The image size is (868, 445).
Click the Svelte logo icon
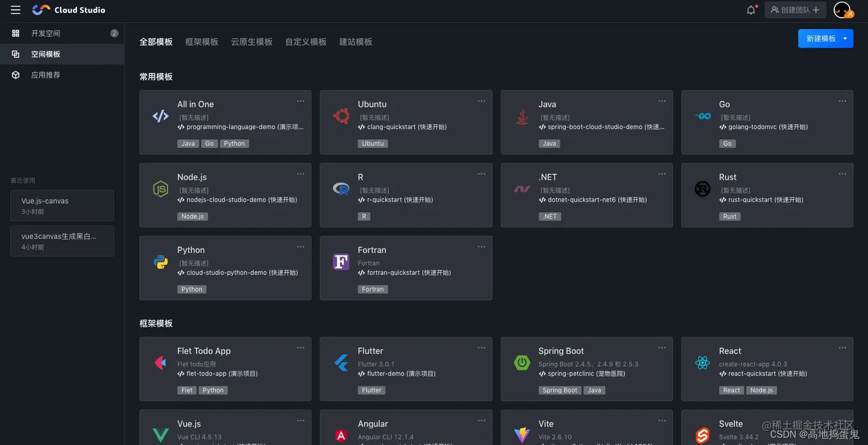(x=703, y=436)
